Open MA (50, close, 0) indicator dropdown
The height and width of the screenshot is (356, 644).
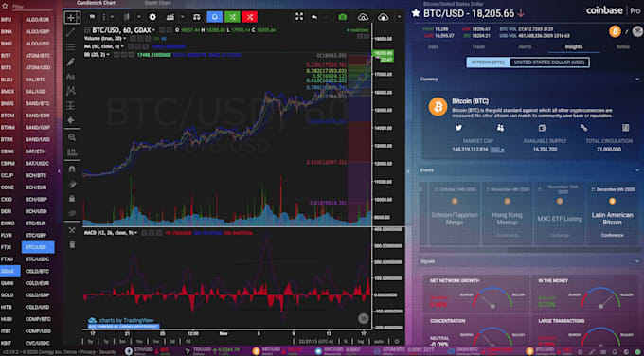123,46
